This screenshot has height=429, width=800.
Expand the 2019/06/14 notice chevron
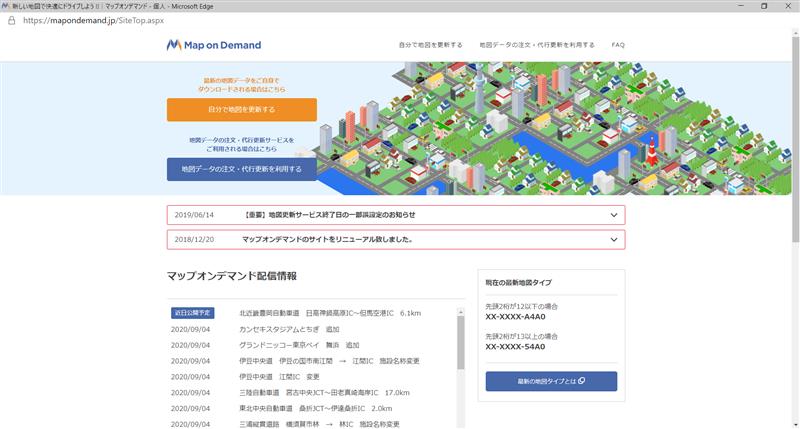click(614, 215)
